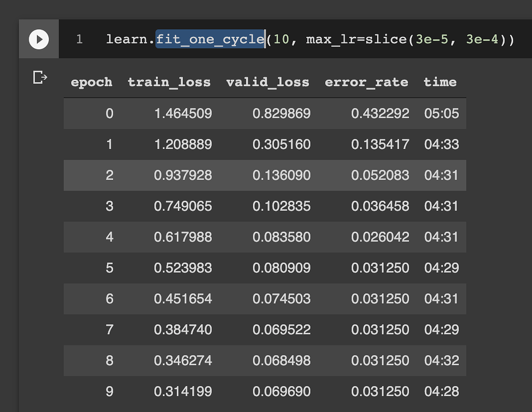532x412 pixels.
Task: Click the valid_loss column header
Action: 268,82
